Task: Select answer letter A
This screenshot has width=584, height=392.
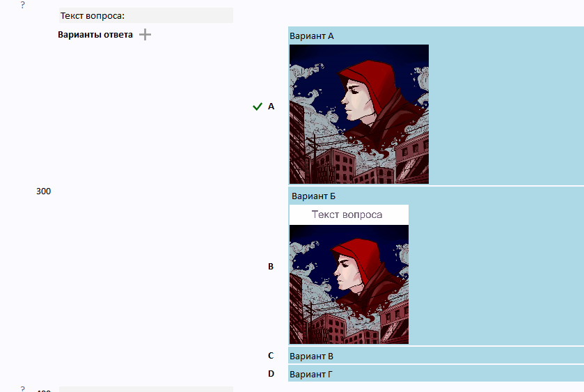Action: click(x=271, y=107)
